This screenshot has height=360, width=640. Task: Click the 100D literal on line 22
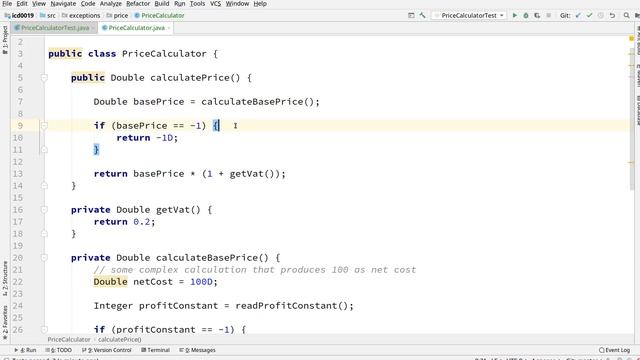tap(201, 282)
